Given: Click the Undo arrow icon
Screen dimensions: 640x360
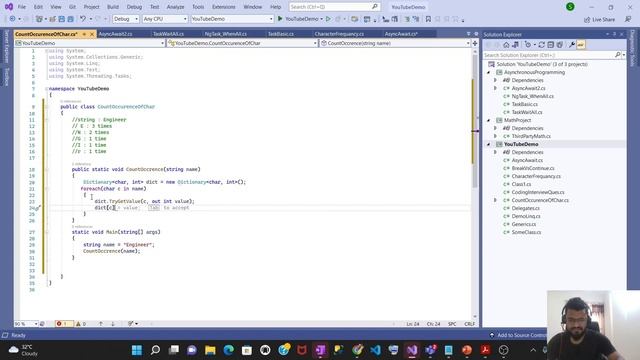Looking at the screenshot, I should (x=83, y=19).
